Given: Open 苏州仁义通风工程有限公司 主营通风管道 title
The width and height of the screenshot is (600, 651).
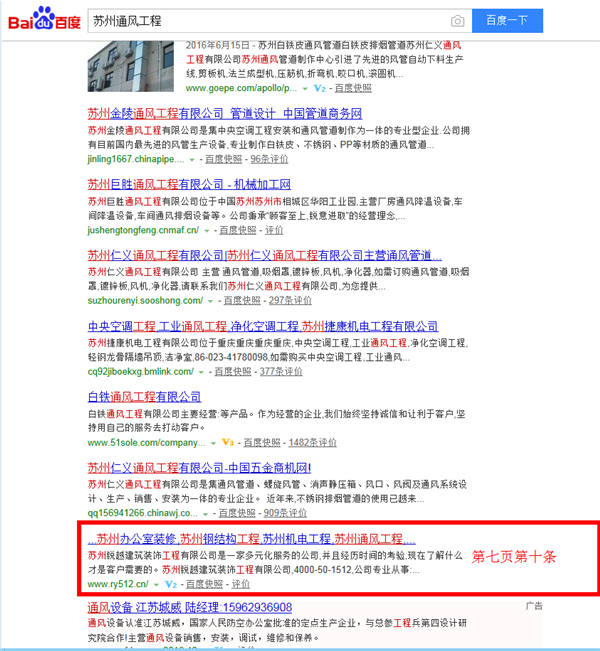Looking at the screenshot, I should tap(264, 255).
